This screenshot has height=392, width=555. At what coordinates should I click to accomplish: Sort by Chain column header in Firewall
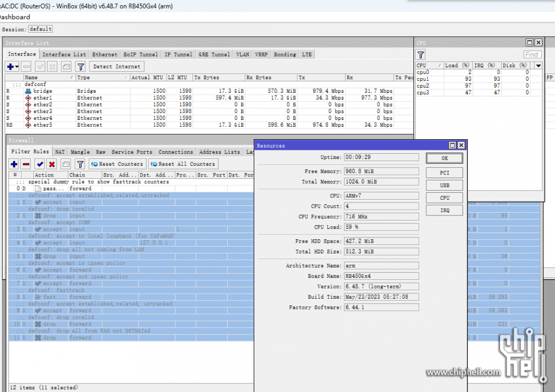pyautogui.click(x=84, y=175)
